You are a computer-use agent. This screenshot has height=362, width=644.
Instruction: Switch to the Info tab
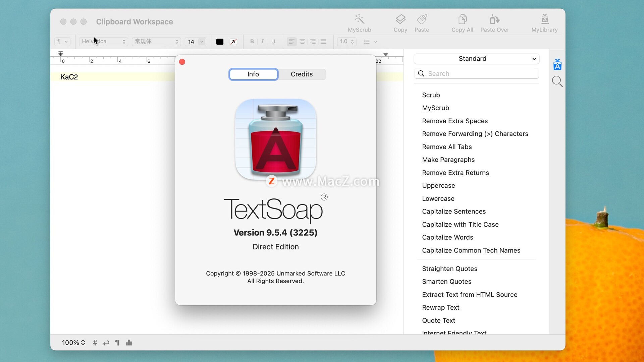pos(253,74)
